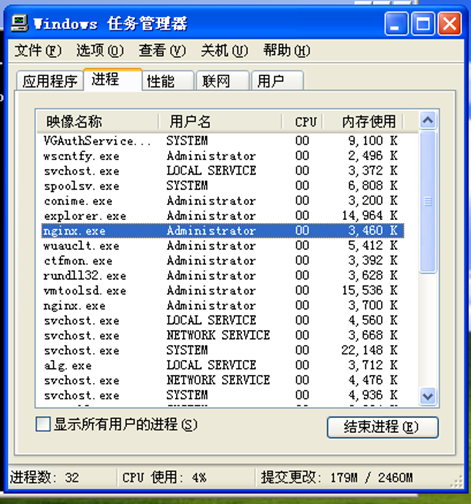This screenshot has height=504, width=471.
Task: Select spoolsv.exe process row
Action: tap(223, 186)
